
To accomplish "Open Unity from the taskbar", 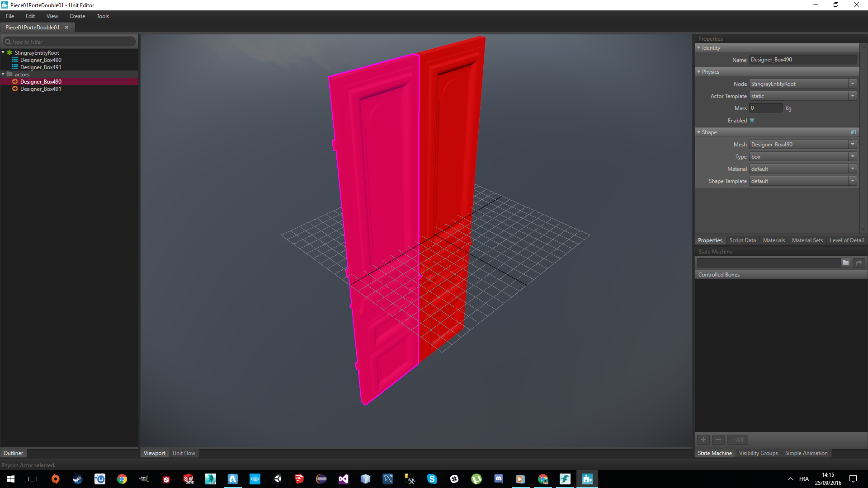I will pos(277,479).
